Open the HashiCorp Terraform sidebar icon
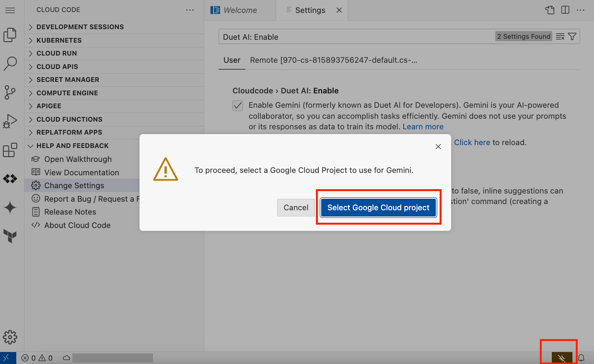Screen dimensions: 594x364 [11, 236]
